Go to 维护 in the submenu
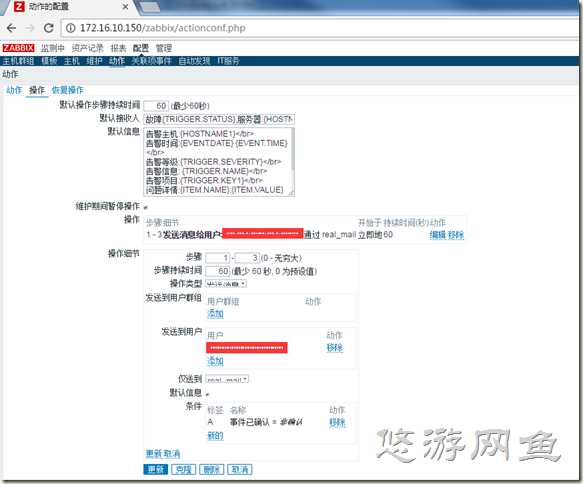Image resolution: width=583 pixels, height=484 pixels. pos(94,61)
